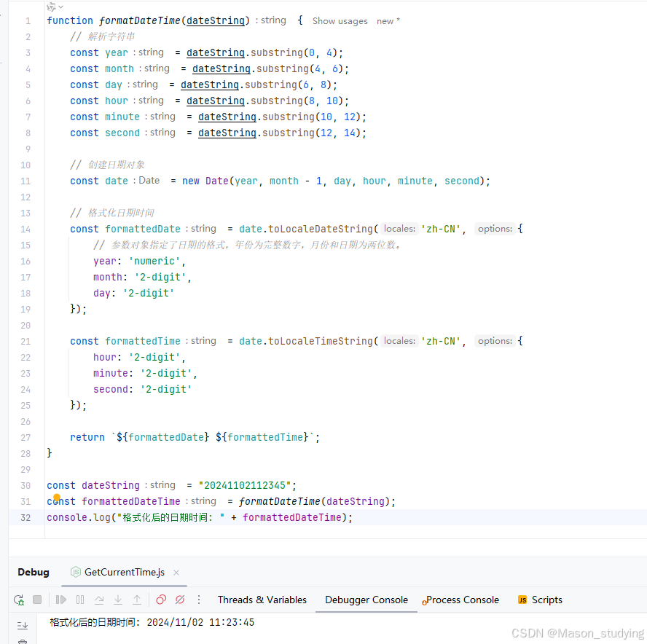The width and height of the screenshot is (647, 644).
Task: Click 'const minute' variable on line 7
Action: click(x=105, y=117)
